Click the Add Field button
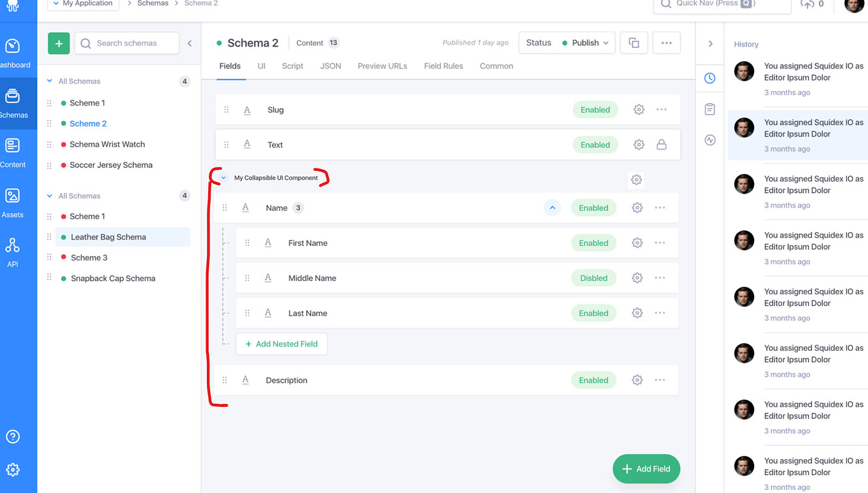The image size is (868, 493). point(646,468)
